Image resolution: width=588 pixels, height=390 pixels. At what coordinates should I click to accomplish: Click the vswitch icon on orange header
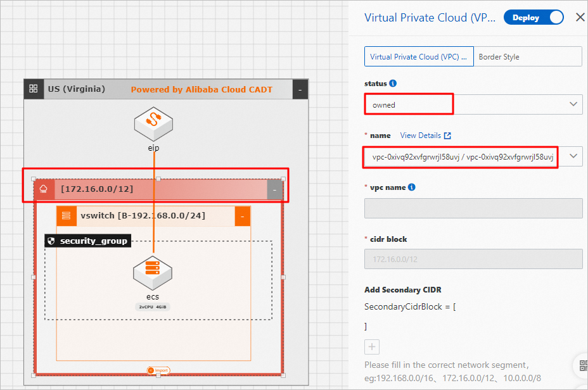pos(67,216)
